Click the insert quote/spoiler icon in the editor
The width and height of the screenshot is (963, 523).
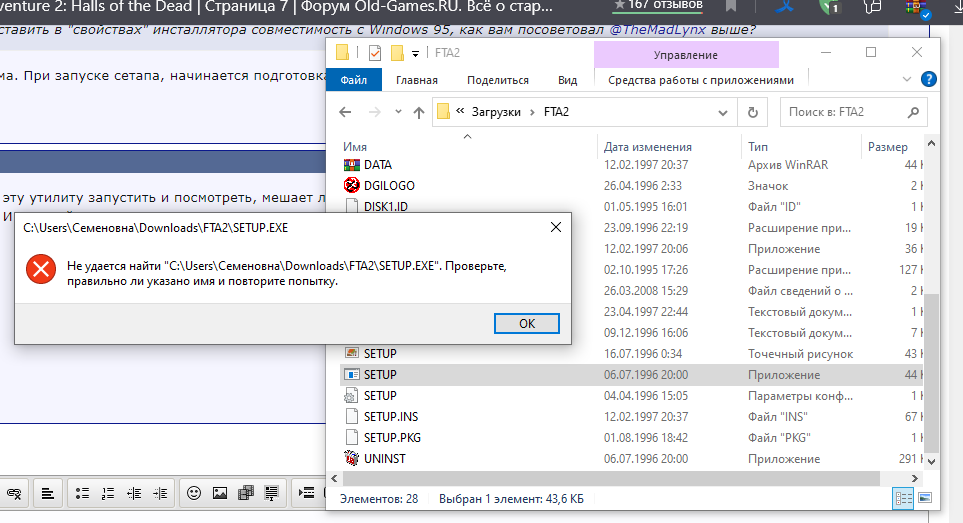point(271,493)
